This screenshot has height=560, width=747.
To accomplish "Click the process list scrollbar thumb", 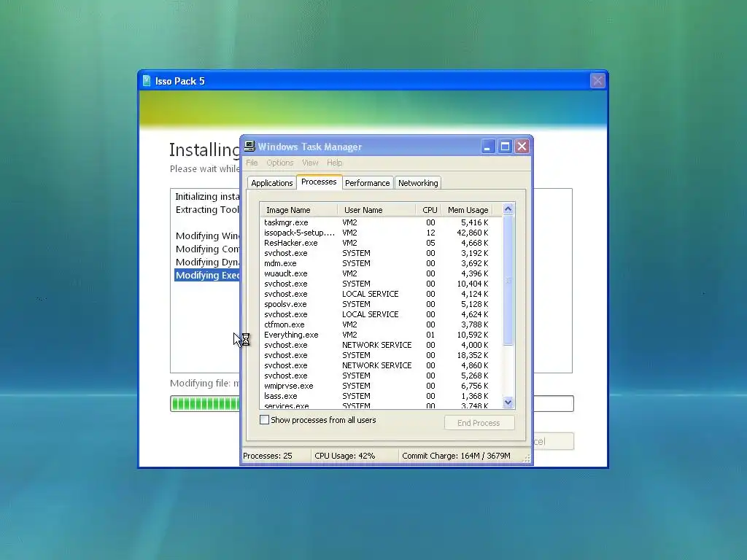I will tap(508, 280).
